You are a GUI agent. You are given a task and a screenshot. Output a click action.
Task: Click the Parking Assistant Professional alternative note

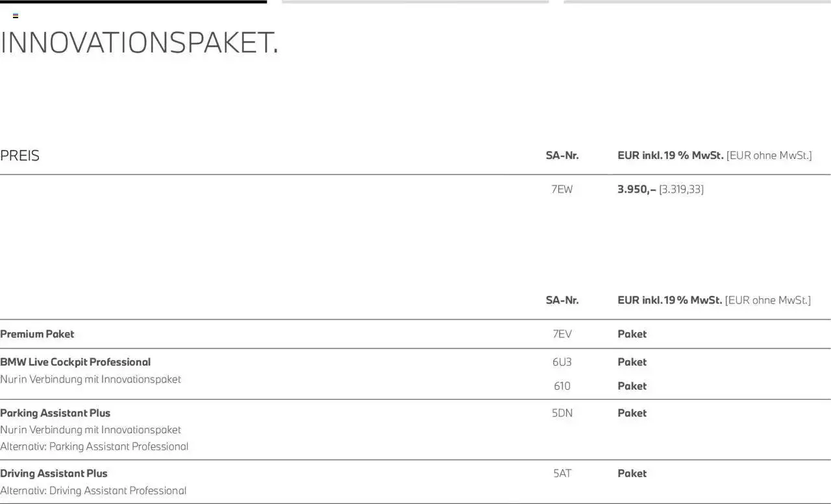(x=94, y=446)
